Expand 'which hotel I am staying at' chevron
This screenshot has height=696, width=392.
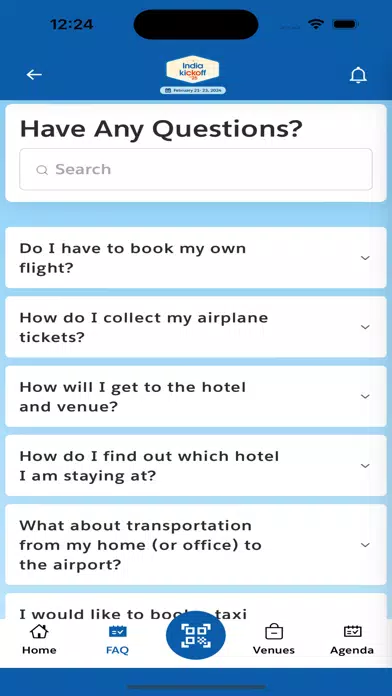[x=365, y=466]
